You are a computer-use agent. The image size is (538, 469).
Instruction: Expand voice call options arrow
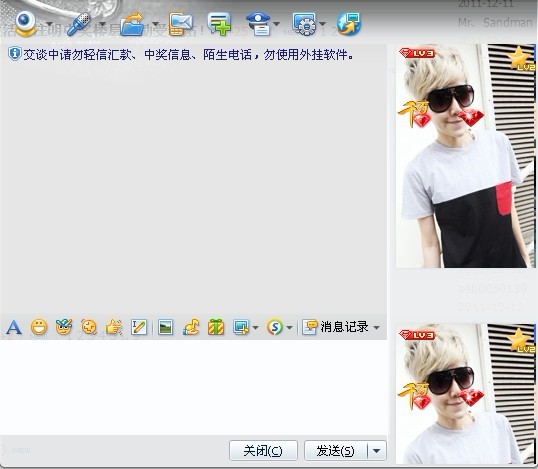click(x=102, y=24)
